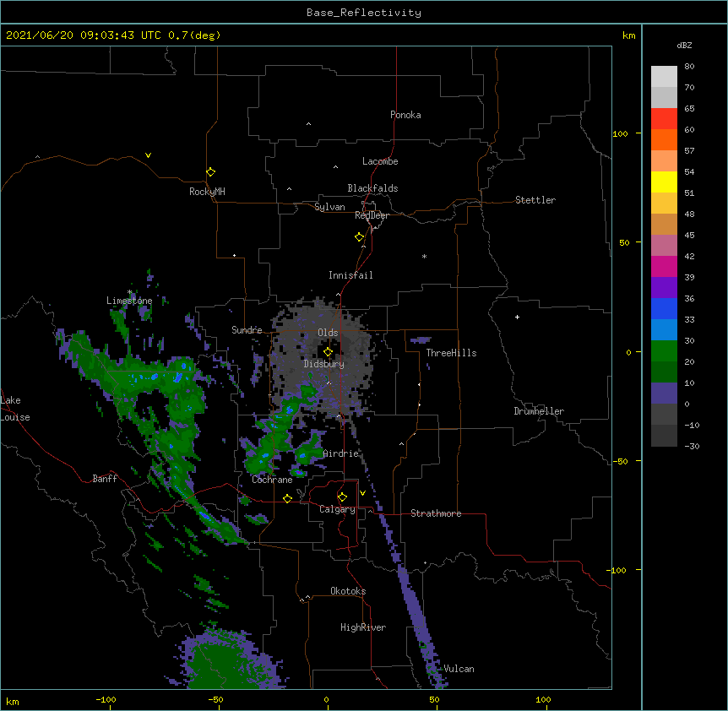This screenshot has height=711, width=728.
Task: Click the white caret marker near Ponoka
Action: [x=309, y=124]
